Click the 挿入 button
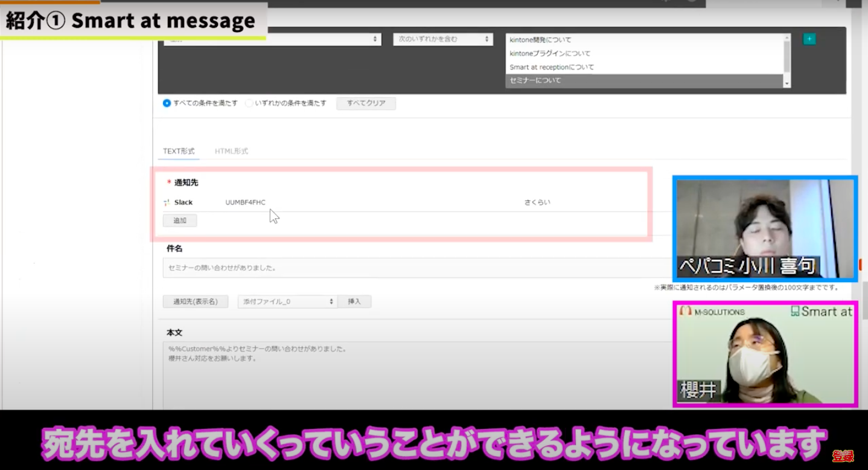868x470 pixels. 354,301
